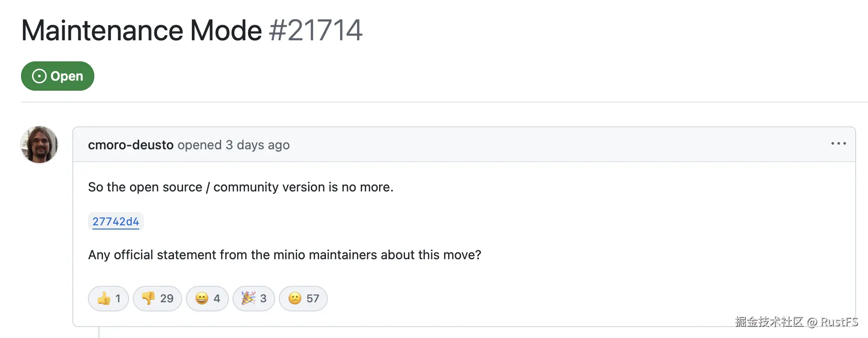Click the Open issue status icon
The width and height of the screenshot is (868, 338).
pyautogui.click(x=40, y=76)
